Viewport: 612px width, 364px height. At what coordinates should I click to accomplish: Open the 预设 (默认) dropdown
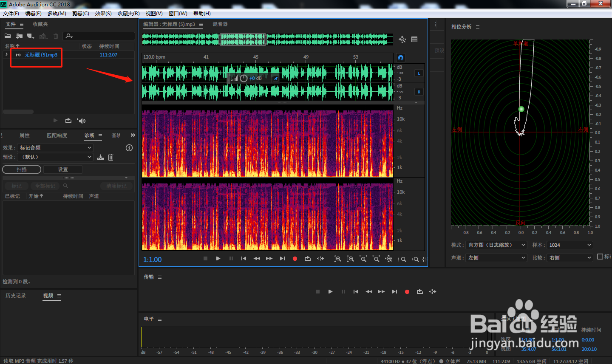(55, 157)
